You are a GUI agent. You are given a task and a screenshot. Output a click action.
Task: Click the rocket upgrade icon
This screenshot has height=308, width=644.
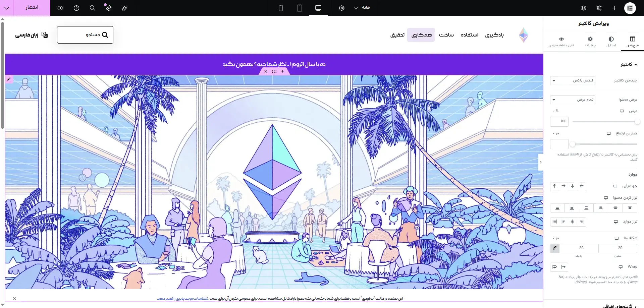pyautogui.click(x=125, y=8)
